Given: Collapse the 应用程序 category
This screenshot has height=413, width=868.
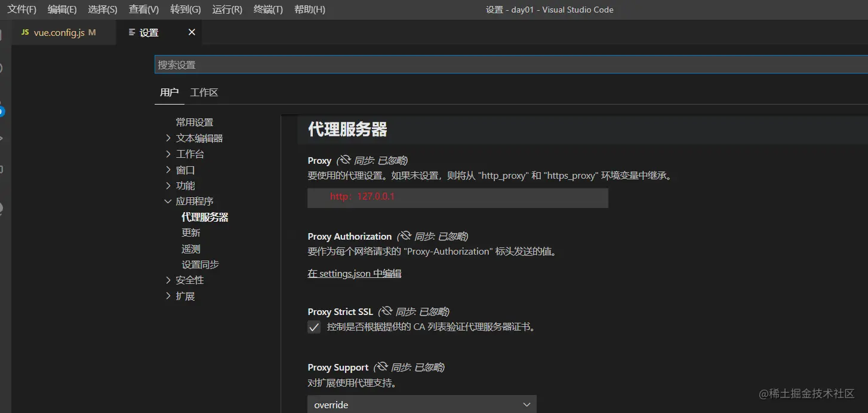Looking at the screenshot, I should (x=168, y=201).
